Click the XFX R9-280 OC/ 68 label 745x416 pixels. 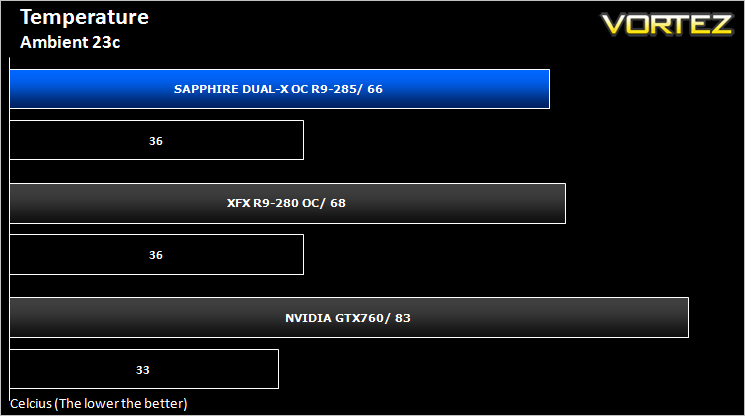(286, 203)
